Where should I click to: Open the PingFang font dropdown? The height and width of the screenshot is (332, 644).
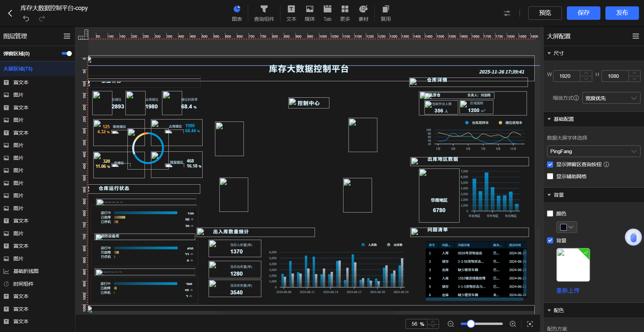[593, 151]
